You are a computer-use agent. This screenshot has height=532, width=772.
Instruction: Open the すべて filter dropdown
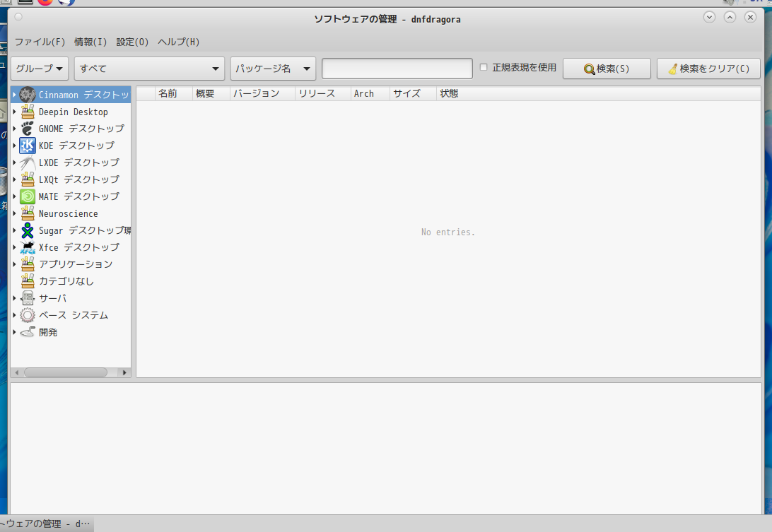(149, 69)
